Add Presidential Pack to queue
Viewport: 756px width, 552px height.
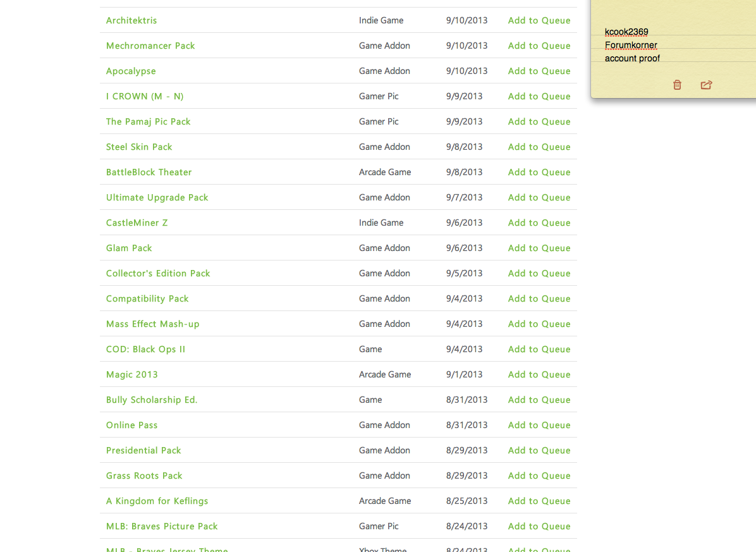pos(539,450)
